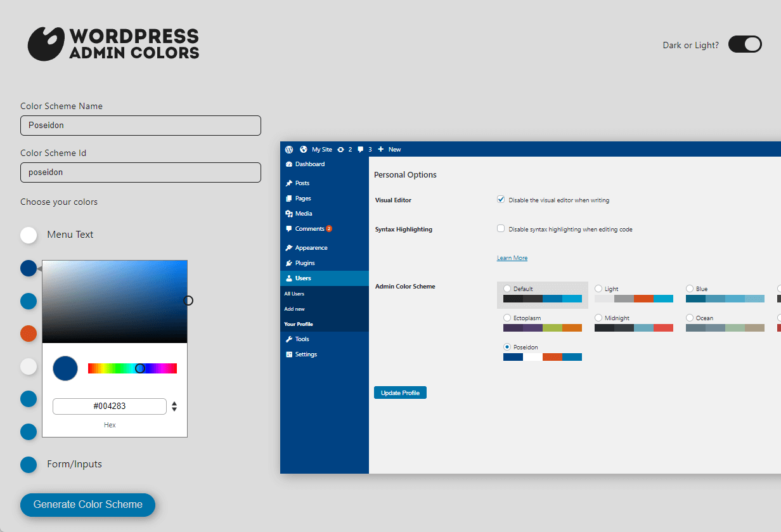Open the WordPress logo menu in admin bar
781x532 pixels.
pyautogui.click(x=289, y=149)
